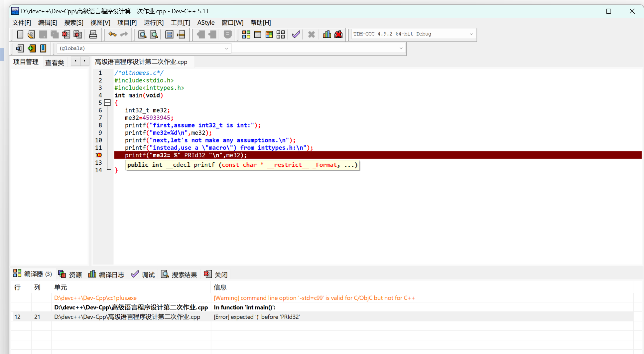The width and height of the screenshot is (644, 354).
Task: Click the New file toolbar icon
Action: (x=20, y=34)
